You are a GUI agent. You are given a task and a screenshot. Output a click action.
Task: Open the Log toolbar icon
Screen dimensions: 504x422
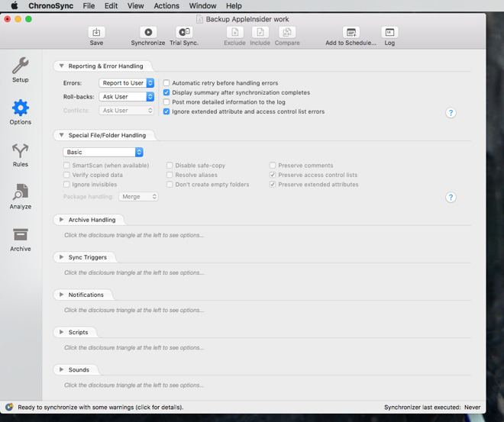(389, 33)
